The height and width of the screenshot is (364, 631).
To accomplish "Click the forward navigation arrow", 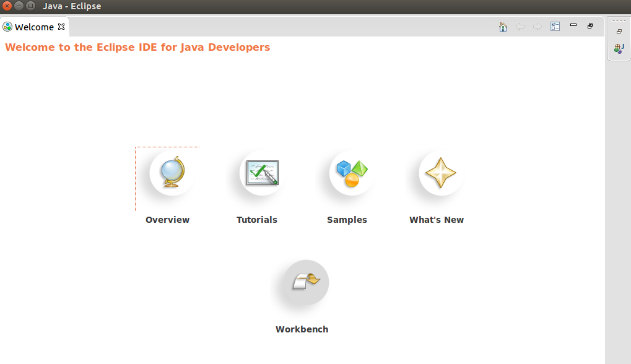I will tap(537, 27).
